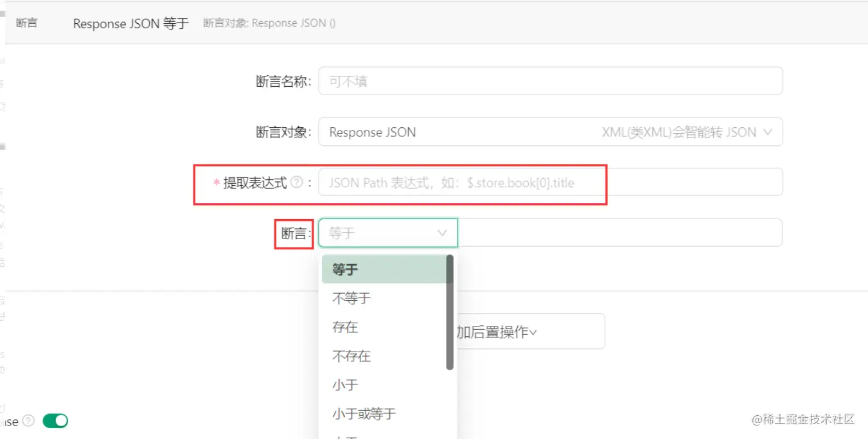Viewport: 868px width, 439px height.
Task: Click the assertion value input next to 等于
Action: pos(620,233)
